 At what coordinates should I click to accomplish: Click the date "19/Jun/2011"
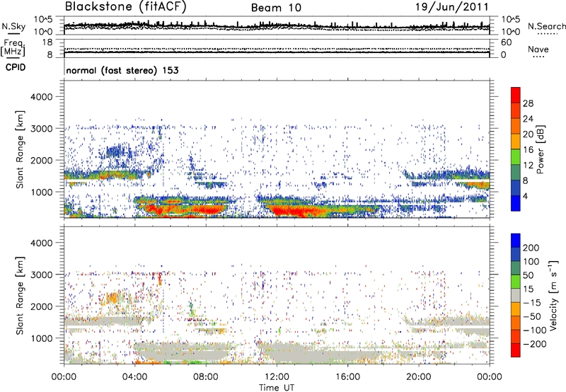coord(452,7)
